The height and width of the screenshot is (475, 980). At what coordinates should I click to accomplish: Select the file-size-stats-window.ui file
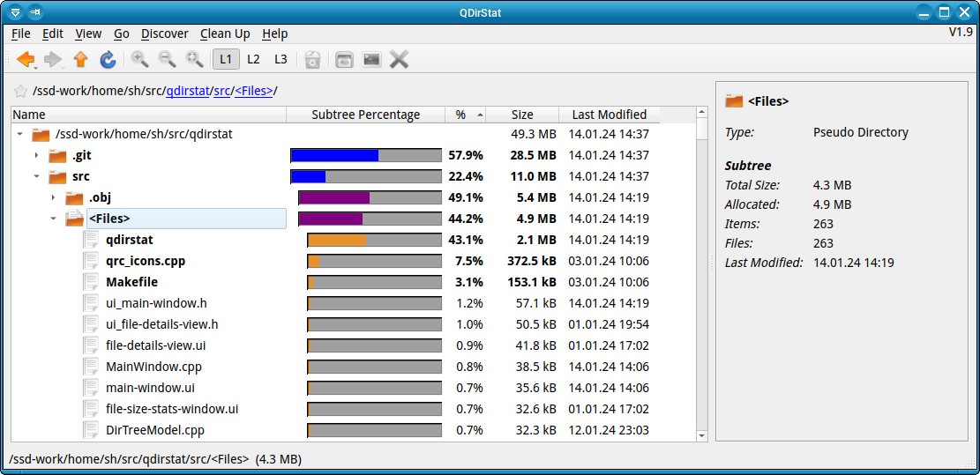tap(172, 410)
